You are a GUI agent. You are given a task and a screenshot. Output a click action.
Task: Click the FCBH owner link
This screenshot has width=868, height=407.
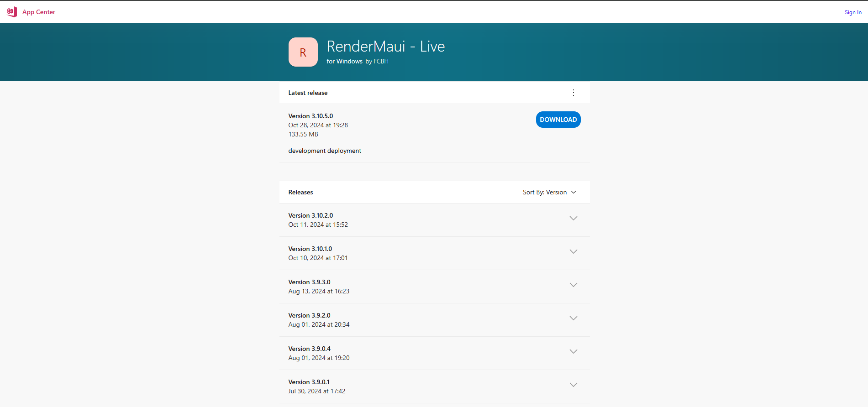pyautogui.click(x=381, y=61)
